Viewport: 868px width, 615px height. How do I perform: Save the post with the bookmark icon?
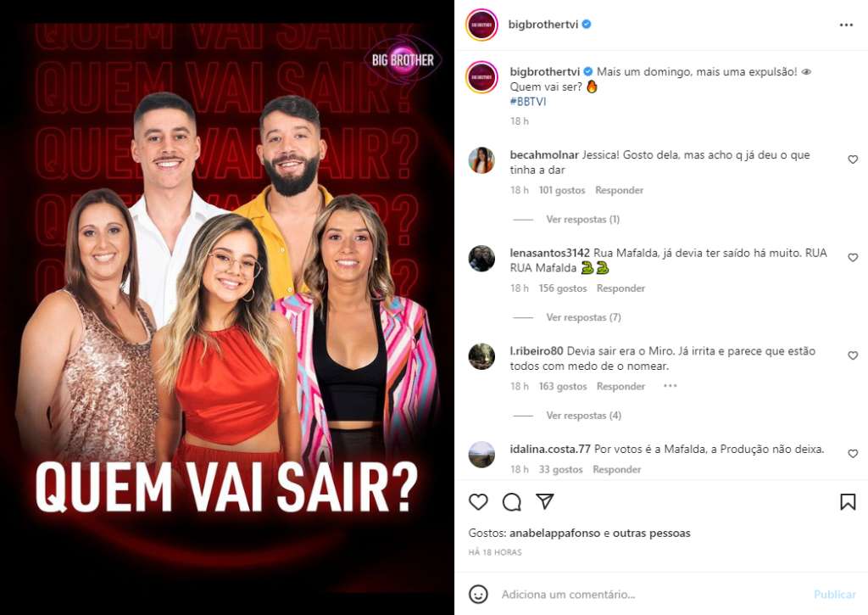point(848,502)
